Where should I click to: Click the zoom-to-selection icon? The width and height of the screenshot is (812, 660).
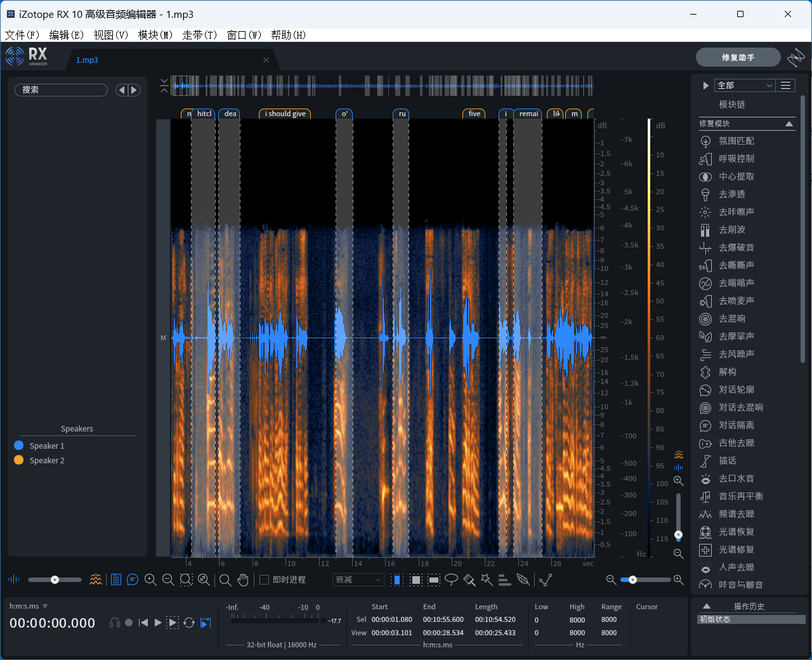coord(186,579)
